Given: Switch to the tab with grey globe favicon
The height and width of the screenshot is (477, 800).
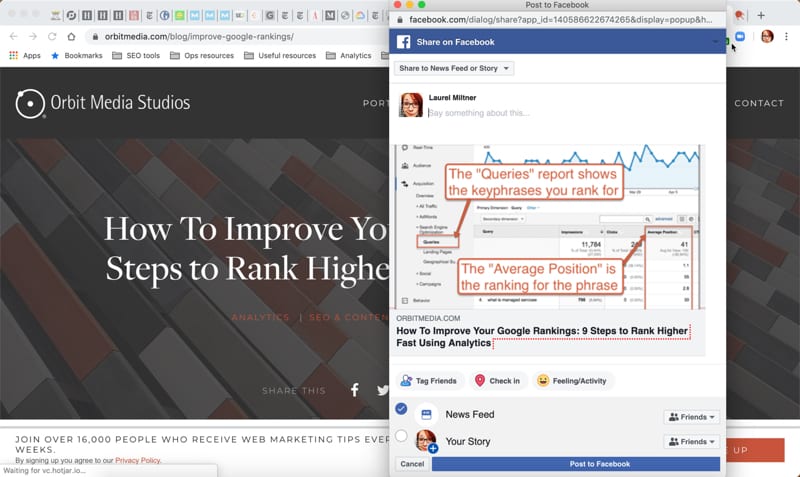Looking at the screenshot, I should point(345,15).
